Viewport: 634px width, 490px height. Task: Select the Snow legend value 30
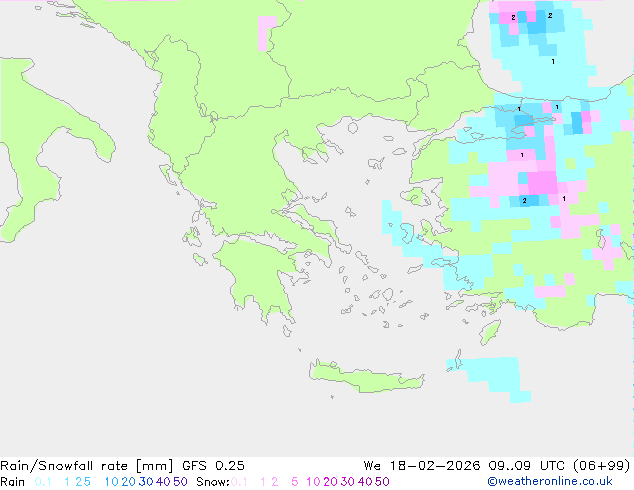coord(348,482)
